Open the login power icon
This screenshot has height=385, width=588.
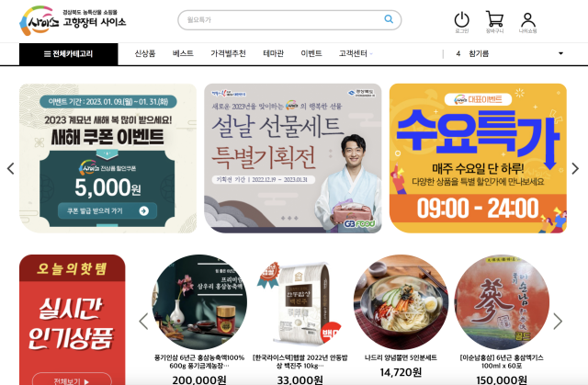(461, 22)
